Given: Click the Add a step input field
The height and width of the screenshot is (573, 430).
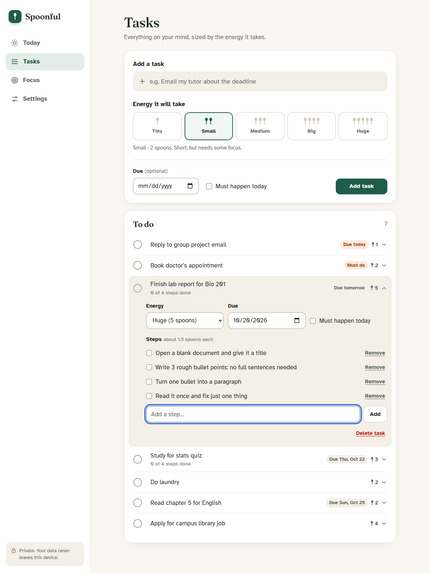Looking at the screenshot, I should tap(253, 414).
